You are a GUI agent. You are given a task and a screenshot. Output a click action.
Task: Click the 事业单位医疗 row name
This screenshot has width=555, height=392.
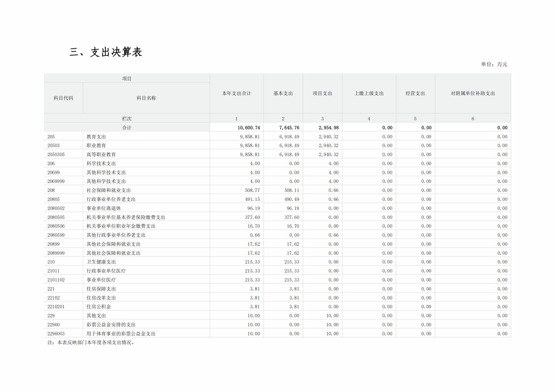[x=101, y=280]
